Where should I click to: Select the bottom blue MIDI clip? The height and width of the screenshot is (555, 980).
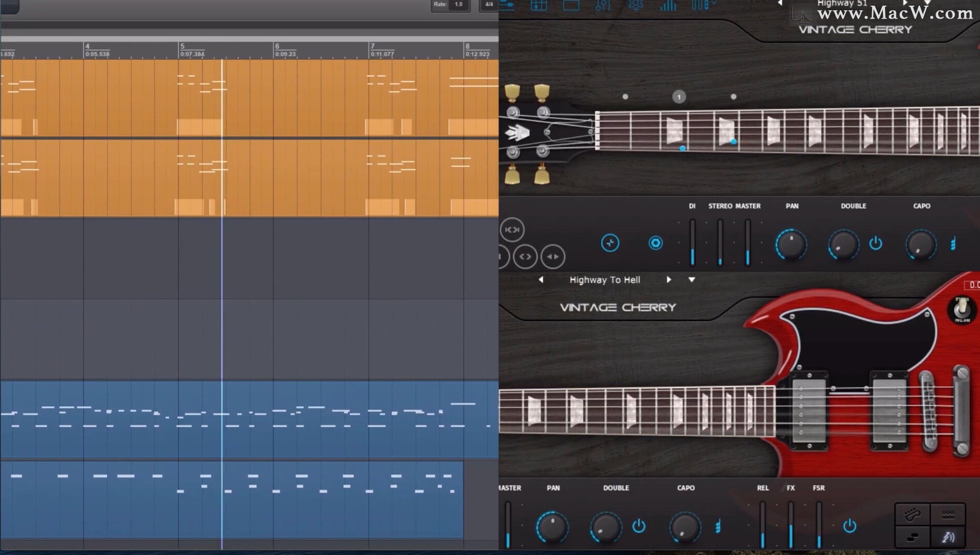click(x=231, y=500)
